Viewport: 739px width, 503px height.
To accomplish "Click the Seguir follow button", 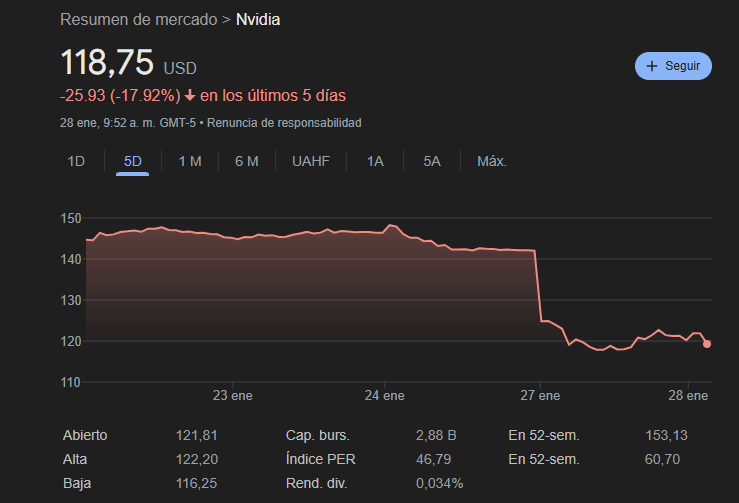I will tap(673, 66).
